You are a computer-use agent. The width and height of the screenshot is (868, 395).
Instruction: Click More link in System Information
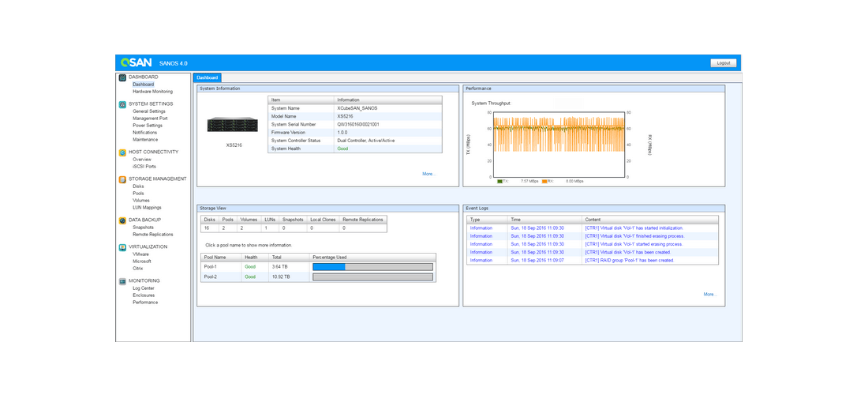click(x=429, y=174)
